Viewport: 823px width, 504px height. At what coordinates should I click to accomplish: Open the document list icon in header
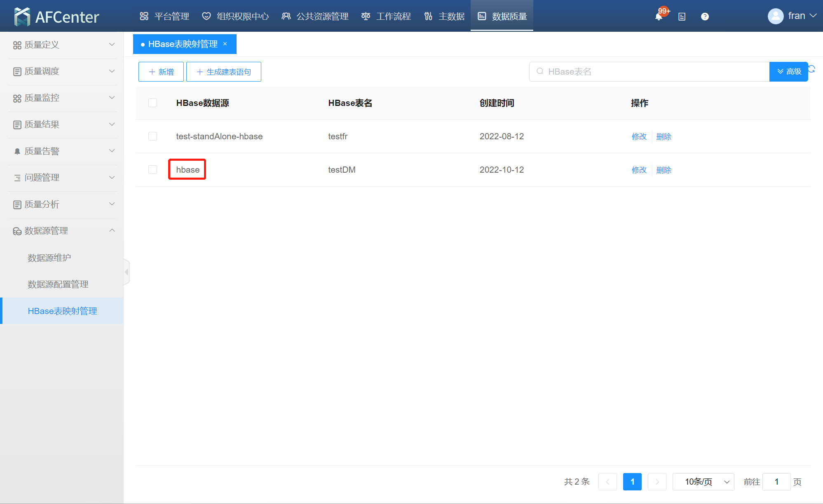682,16
